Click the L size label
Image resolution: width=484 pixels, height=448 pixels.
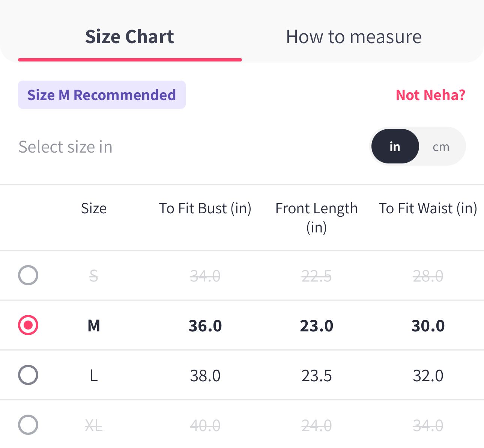tap(94, 375)
